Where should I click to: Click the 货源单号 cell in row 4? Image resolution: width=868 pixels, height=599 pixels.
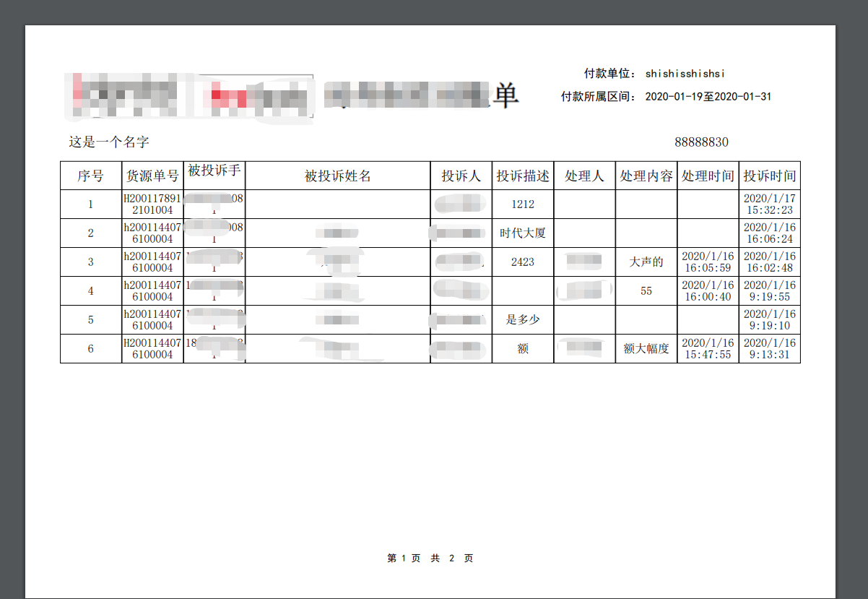point(152,291)
